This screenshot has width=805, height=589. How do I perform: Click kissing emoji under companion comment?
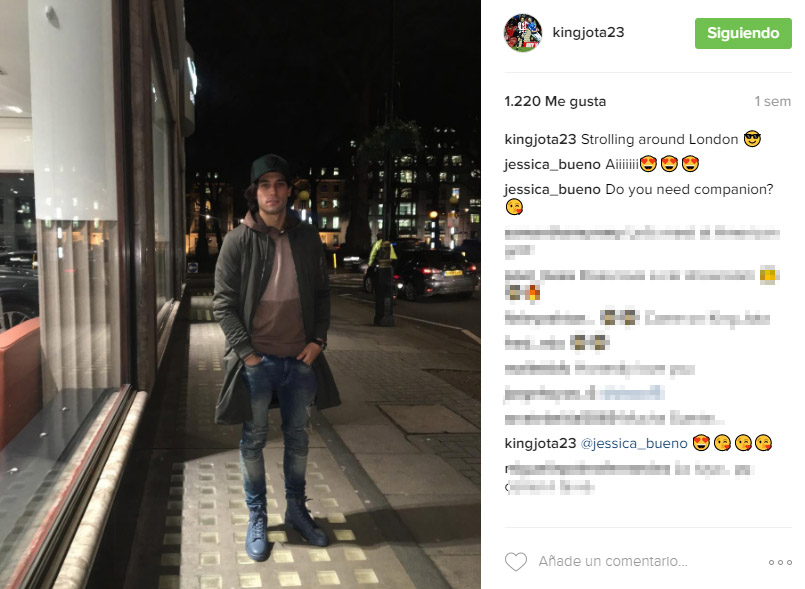click(514, 207)
